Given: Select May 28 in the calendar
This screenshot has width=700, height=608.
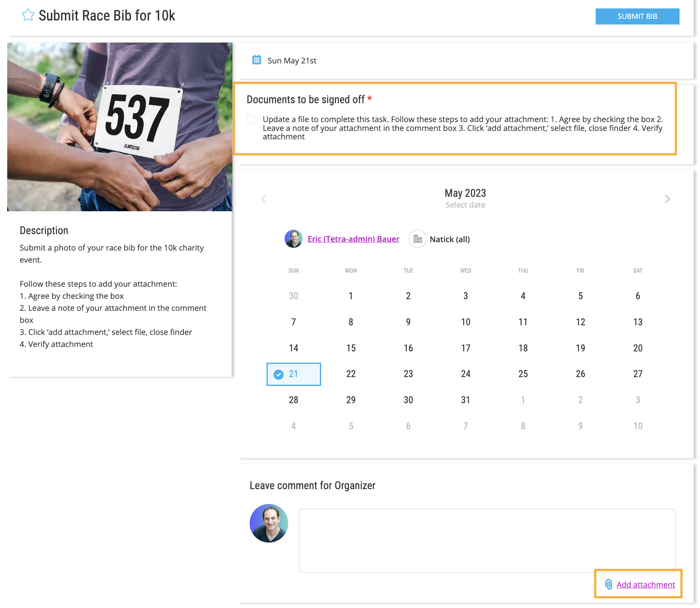Looking at the screenshot, I should [x=293, y=400].
